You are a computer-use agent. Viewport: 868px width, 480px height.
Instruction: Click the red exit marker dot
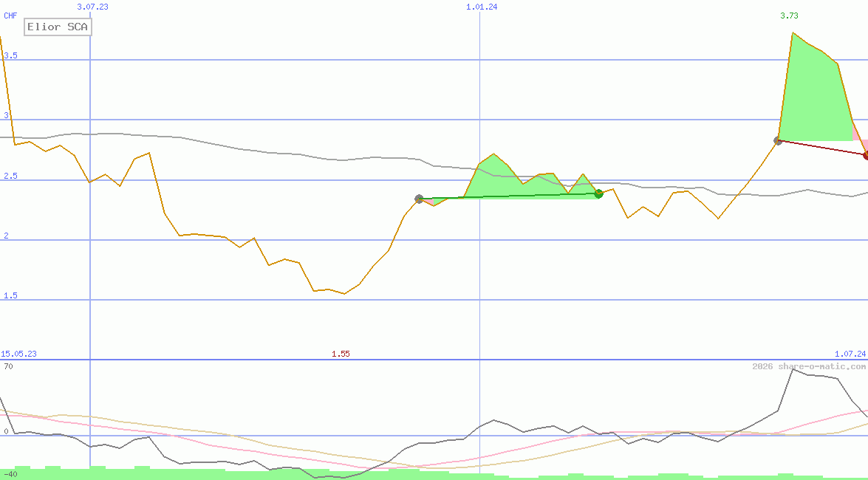coord(867,155)
